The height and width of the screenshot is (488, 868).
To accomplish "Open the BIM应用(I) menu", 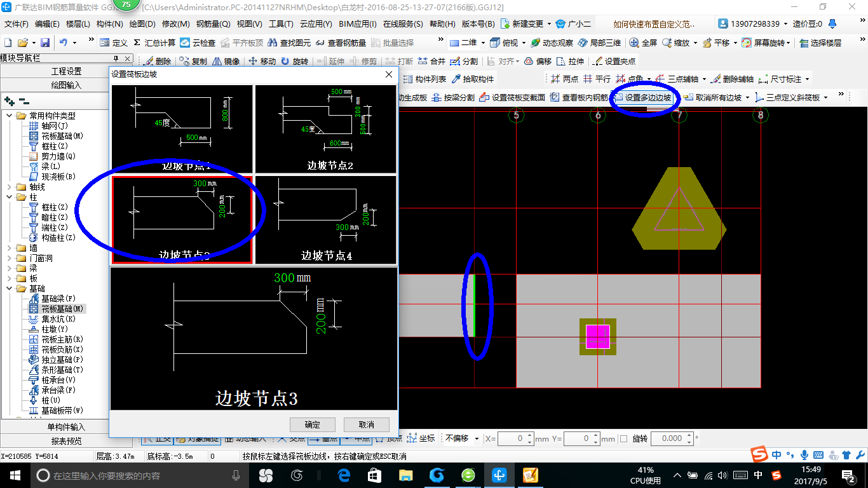I will coord(358,24).
